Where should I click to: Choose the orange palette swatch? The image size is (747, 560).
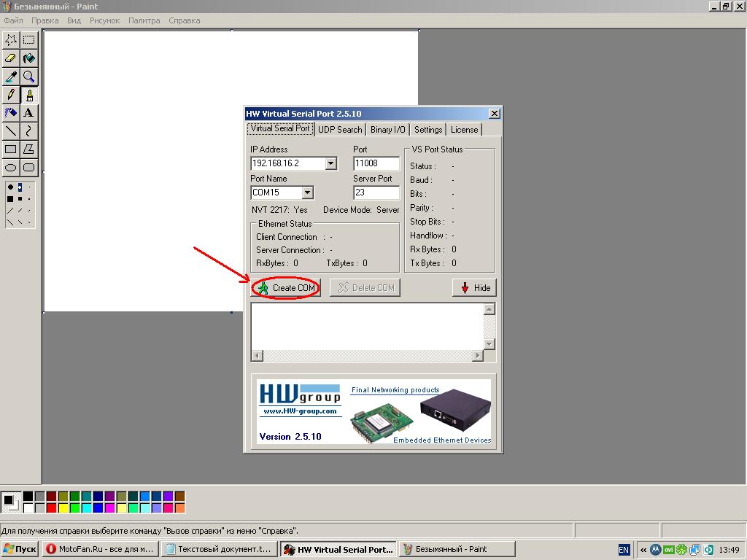coord(179,508)
